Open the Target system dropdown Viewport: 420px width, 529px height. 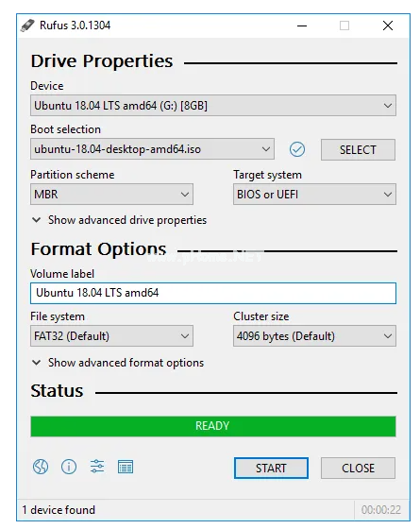pyautogui.click(x=314, y=194)
